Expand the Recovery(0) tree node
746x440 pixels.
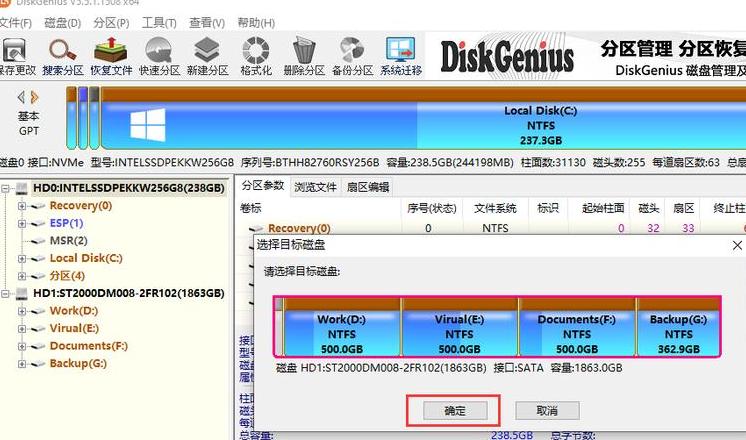coord(21,206)
